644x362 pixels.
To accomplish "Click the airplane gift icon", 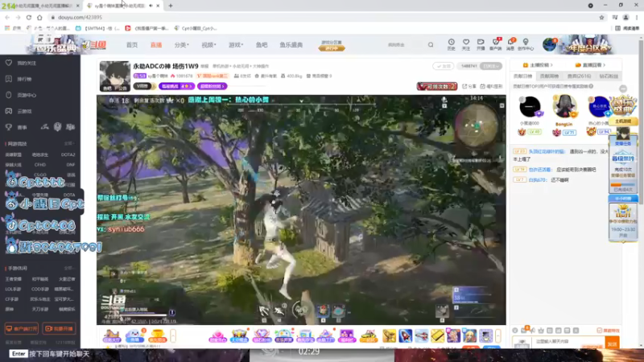I will pos(421,336).
